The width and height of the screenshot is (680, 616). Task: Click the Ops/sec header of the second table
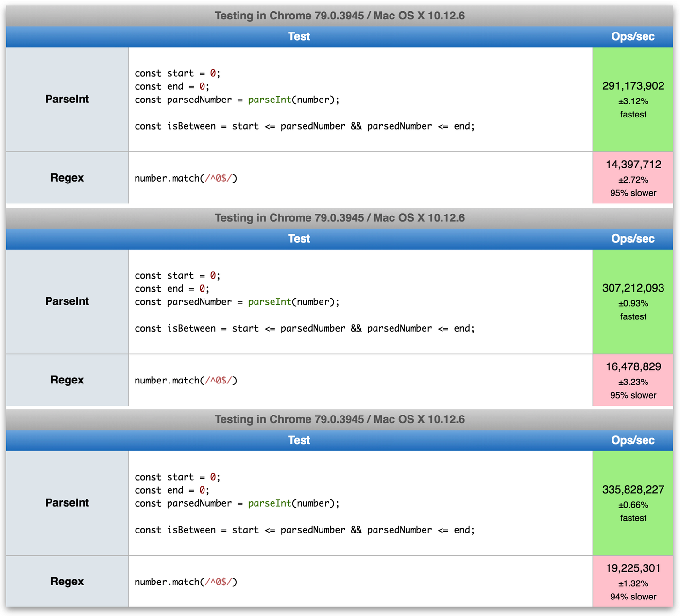[632, 238]
